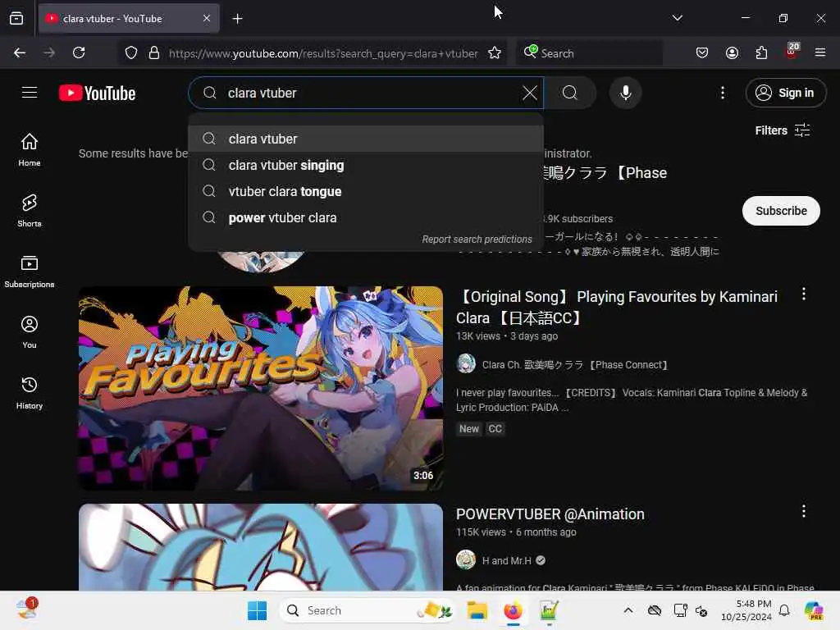Subscribe to the Clara channel
This screenshot has width=840, height=630.
pos(781,211)
